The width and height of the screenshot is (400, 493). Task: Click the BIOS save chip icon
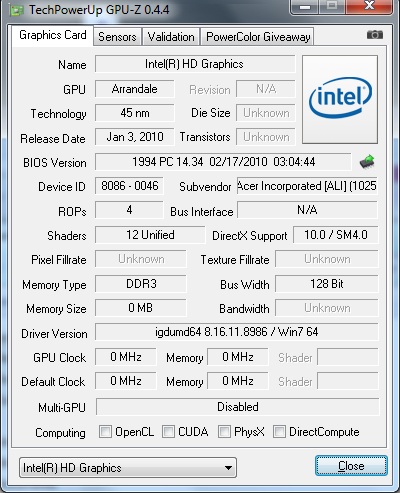tap(367, 162)
